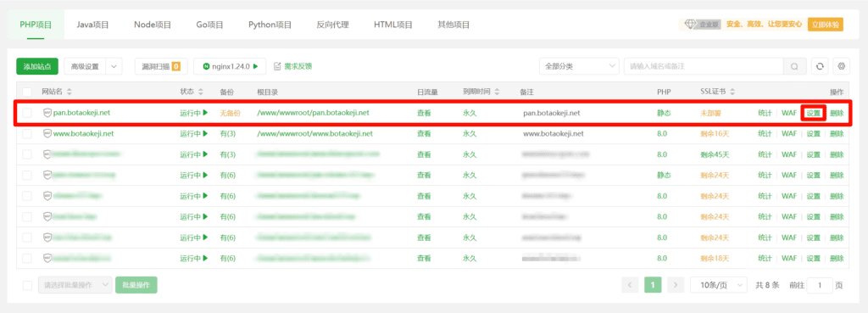Switch to HTML项目 tab
The width and height of the screenshot is (868, 313).
coord(393,25)
